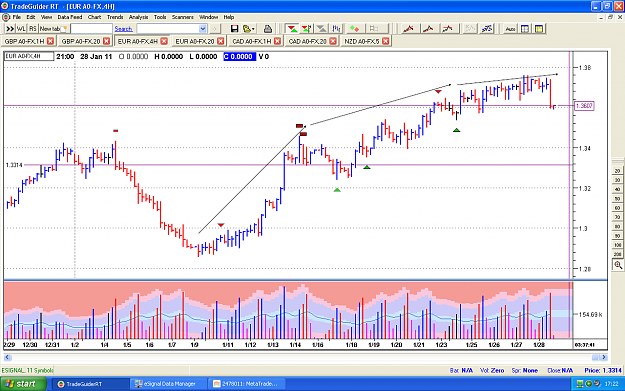This screenshot has width=625, height=391.
Task: Click the 1.3607 price label on axis
Action: 584,106
